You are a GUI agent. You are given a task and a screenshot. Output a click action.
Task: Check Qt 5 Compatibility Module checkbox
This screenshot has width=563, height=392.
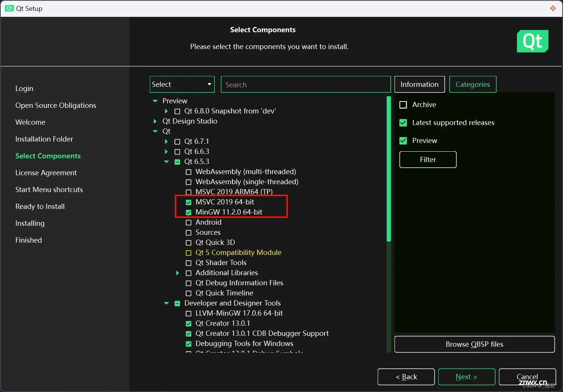coord(189,253)
